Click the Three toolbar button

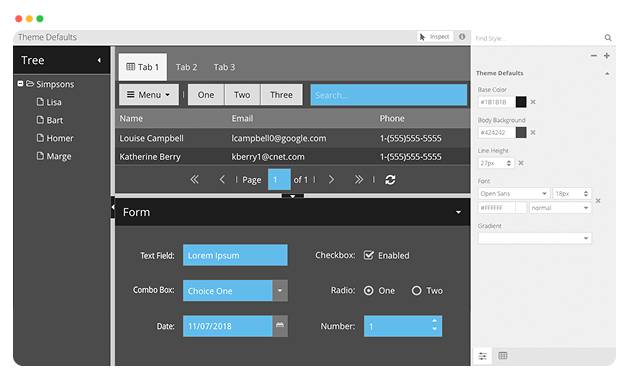(281, 95)
